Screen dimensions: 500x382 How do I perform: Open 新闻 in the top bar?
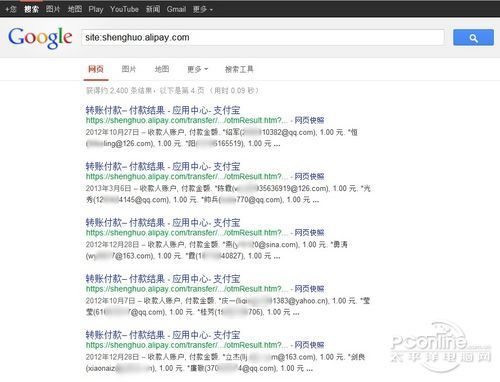153,9
